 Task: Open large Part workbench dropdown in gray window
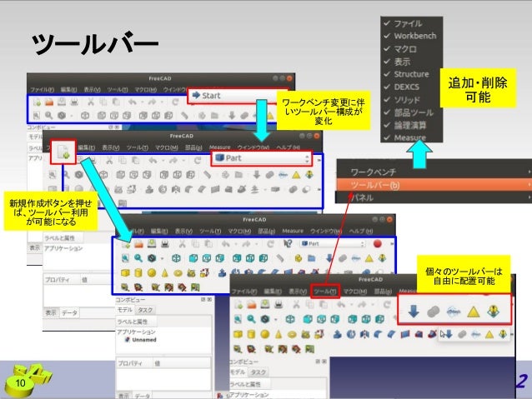[261, 158]
